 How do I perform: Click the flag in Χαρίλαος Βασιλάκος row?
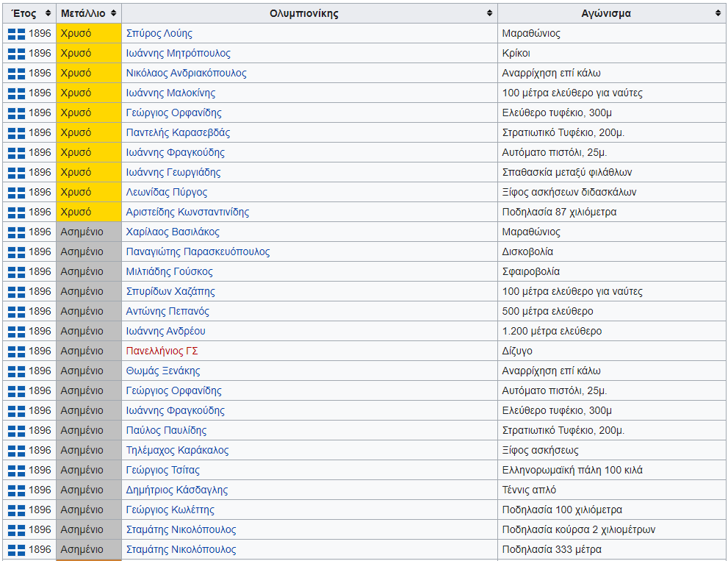click(x=16, y=232)
